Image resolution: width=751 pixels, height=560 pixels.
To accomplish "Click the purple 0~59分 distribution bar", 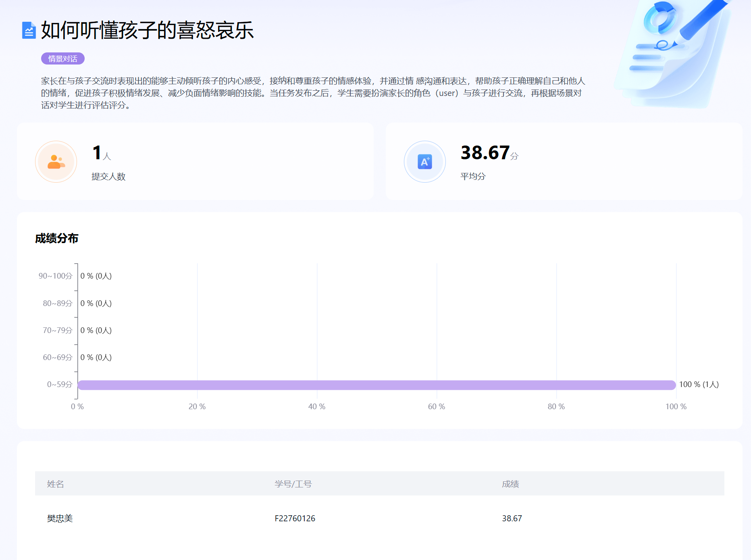I will [x=377, y=385].
